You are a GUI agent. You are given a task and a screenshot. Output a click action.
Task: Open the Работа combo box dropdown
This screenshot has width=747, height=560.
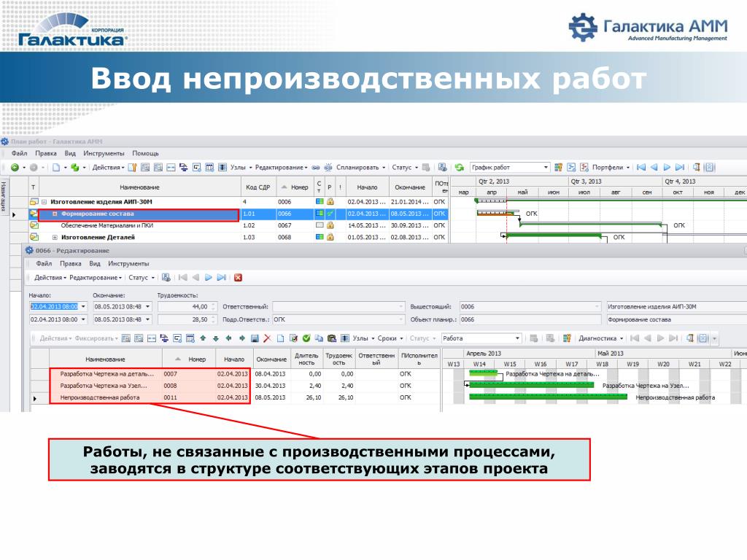click(x=517, y=338)
